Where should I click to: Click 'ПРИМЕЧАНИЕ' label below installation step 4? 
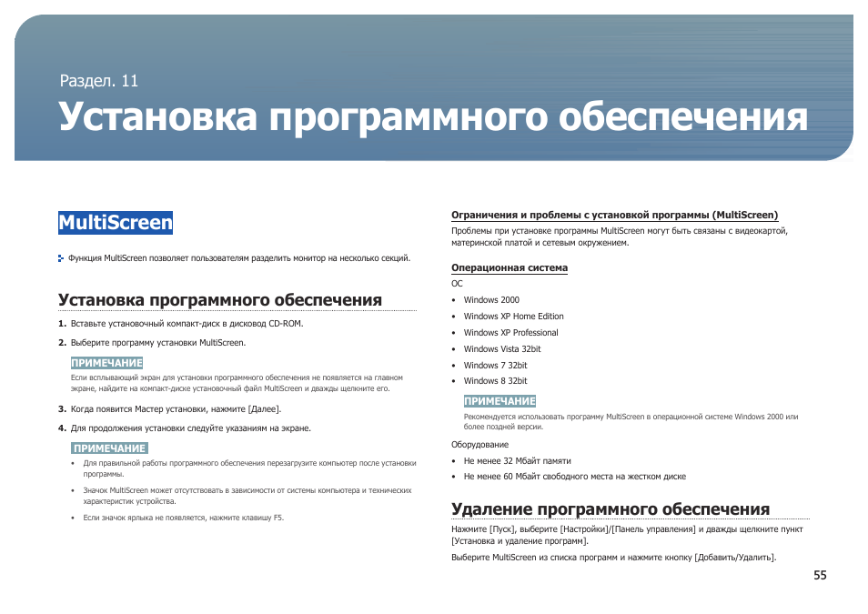click(109, 448)
